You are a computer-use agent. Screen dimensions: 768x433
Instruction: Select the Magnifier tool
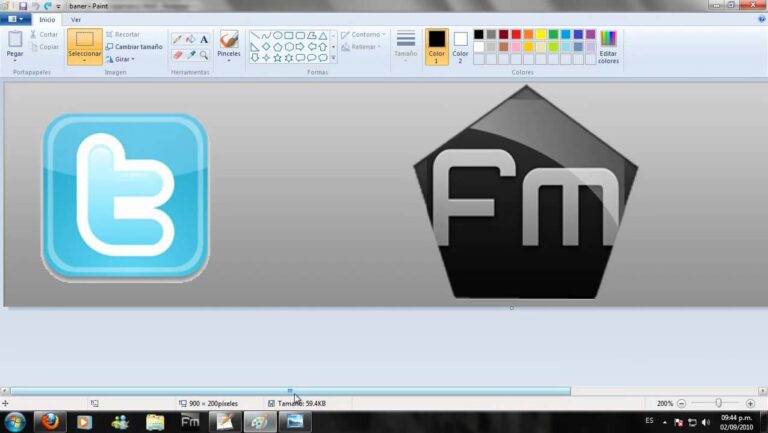[x=204, y=55]
